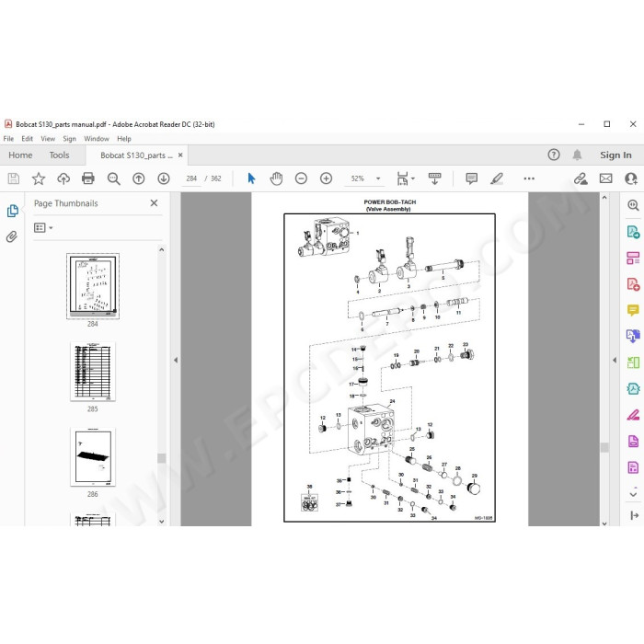
Task: Switch to the Home tab
Action: pyautogui.click(x=20, y=155)
